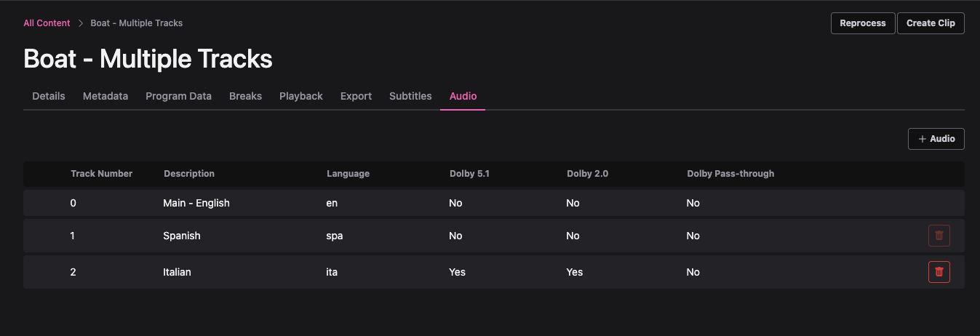Add a new Audio track

(936, 139)
